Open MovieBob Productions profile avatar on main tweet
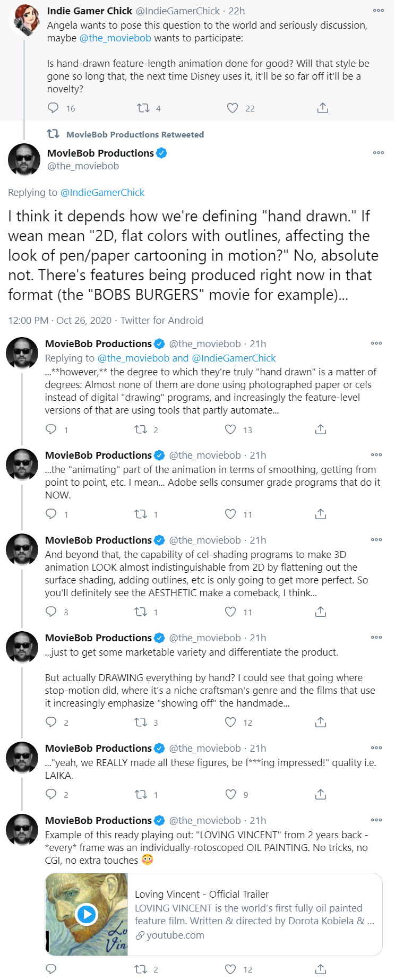395x980 pixels. click(x=24, y=159)
